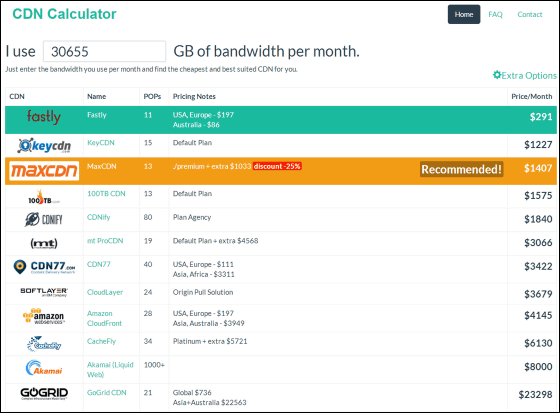The image size is (560, 413).
Task: Select the $1840 CDNify price
Action: coord(538,219)
